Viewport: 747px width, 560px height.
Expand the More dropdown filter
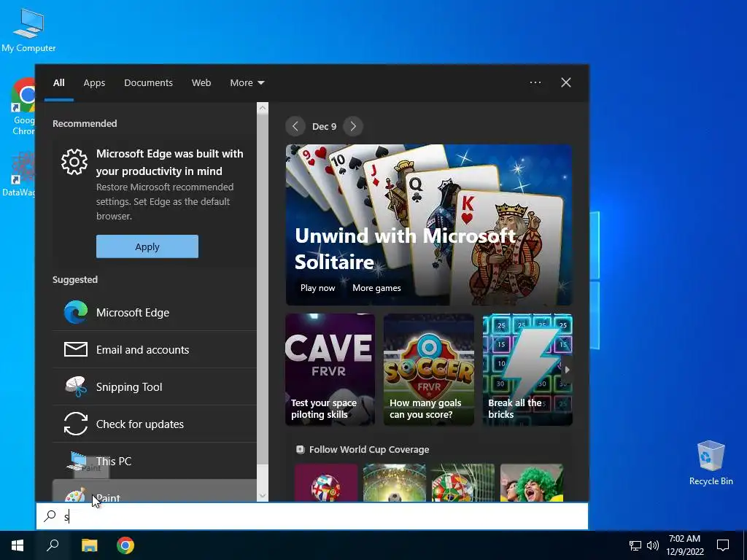tap(247, 82)
